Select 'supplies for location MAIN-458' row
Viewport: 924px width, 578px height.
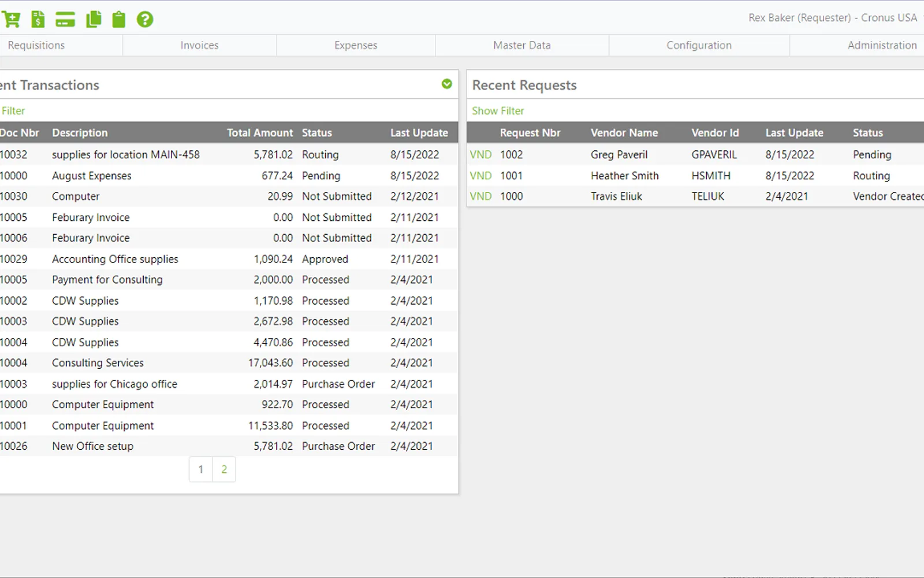pyautogui.click(x=229, y=155)
